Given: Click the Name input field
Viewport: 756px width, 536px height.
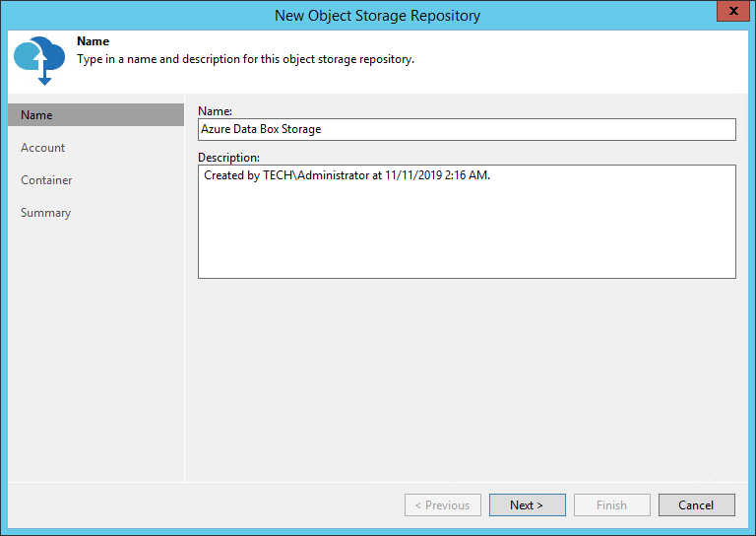Looking at the screenshot, I should click(x=467, y=129).
